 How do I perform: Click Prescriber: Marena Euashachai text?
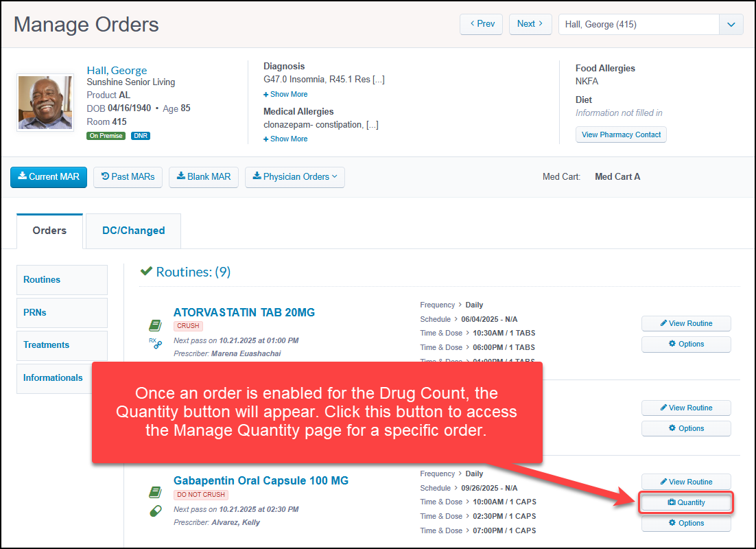coord(227,354)
